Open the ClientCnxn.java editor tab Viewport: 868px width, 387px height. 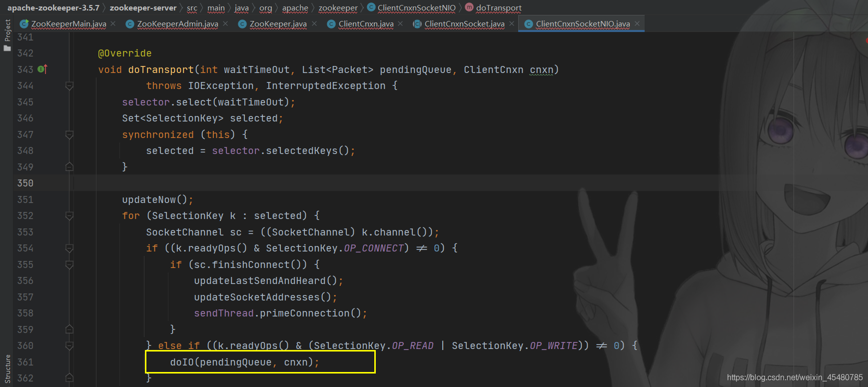click(x=366, y=23)
